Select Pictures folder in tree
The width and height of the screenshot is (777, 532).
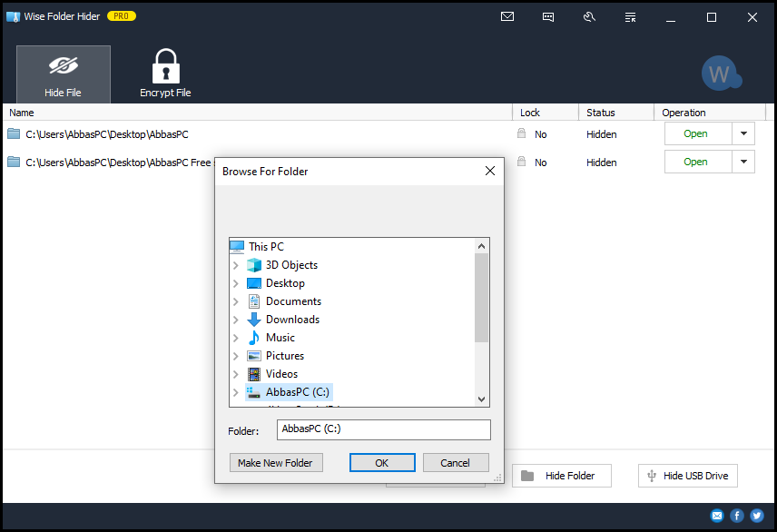tap(285, 356)
